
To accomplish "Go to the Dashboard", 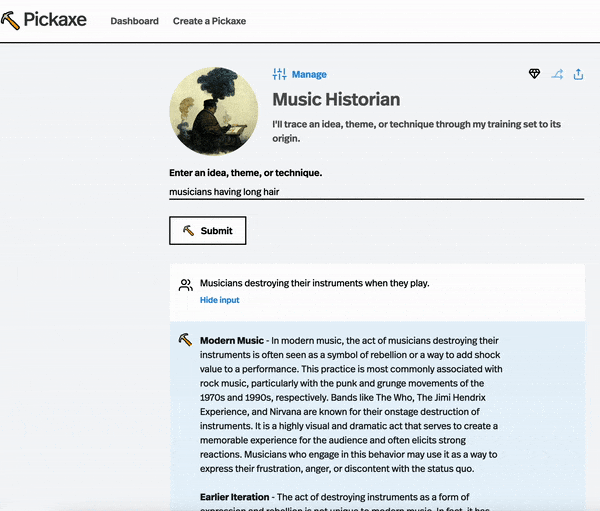I will pos(134,21).
